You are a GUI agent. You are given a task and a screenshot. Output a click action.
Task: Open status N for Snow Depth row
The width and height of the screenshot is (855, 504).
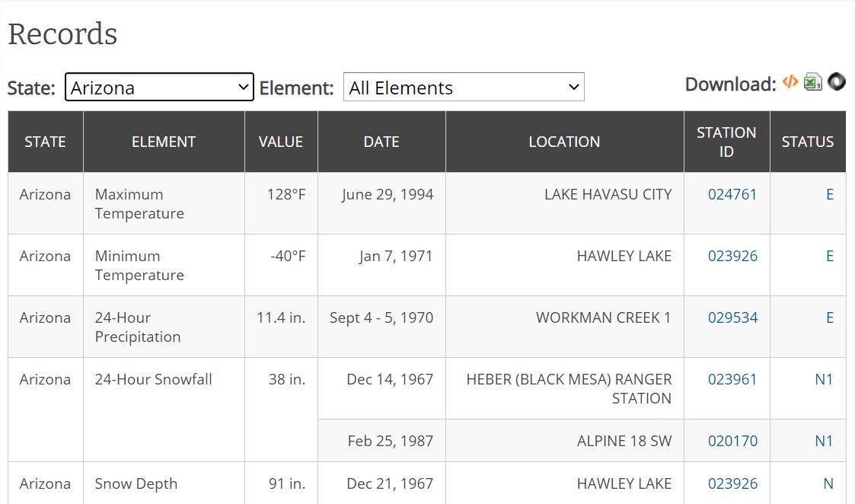click(x=828, y=483)
